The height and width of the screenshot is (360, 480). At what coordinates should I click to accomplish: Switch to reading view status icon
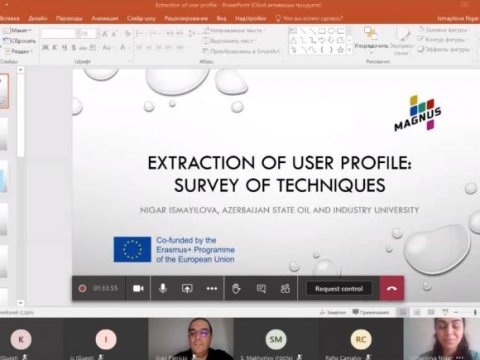[x=431, y=312]
